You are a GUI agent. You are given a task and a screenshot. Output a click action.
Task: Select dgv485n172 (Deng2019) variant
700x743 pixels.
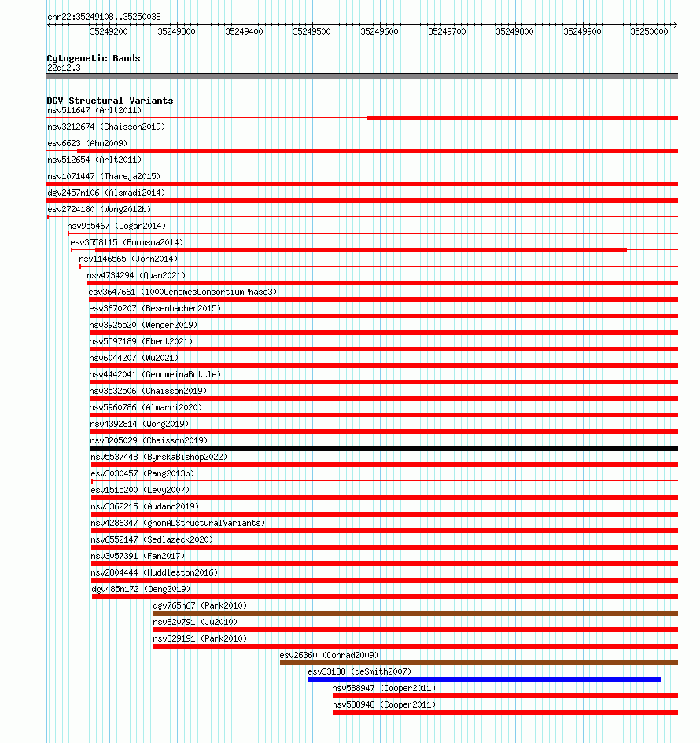141,589
